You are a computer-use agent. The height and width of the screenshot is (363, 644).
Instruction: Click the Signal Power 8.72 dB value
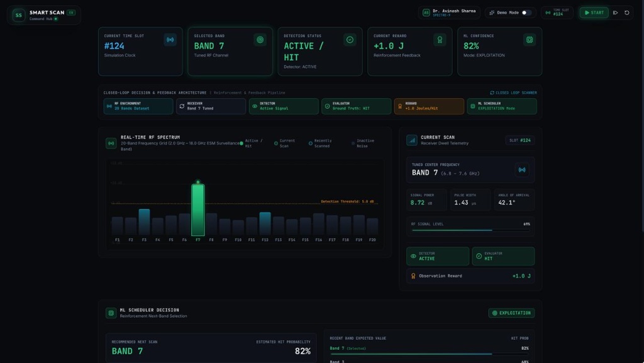click(421, 203)
